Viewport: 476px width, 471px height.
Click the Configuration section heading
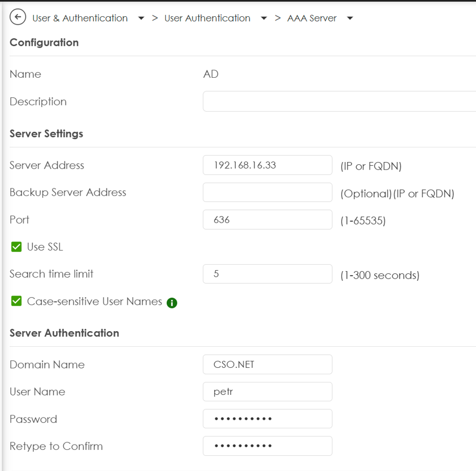click(x=44, y=42)
